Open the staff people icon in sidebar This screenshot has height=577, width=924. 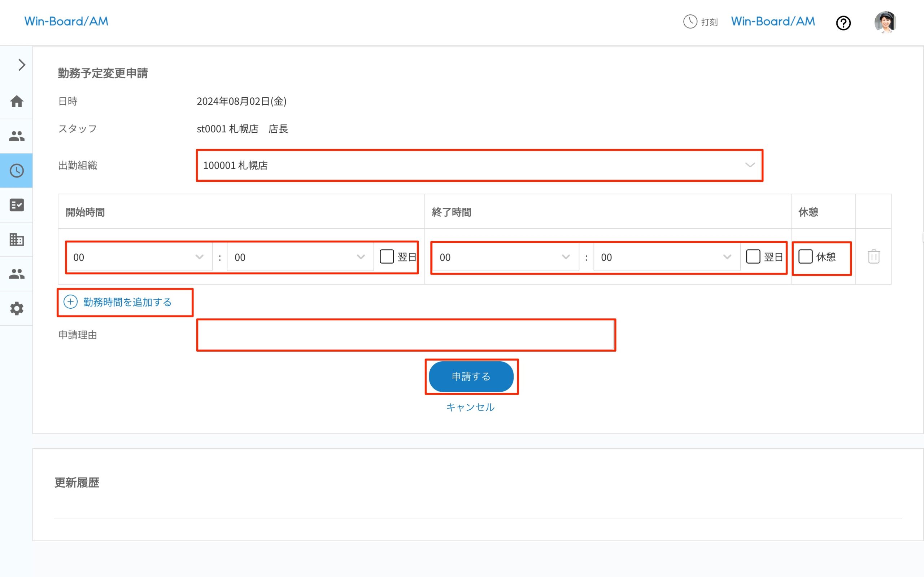click(16, 136)
